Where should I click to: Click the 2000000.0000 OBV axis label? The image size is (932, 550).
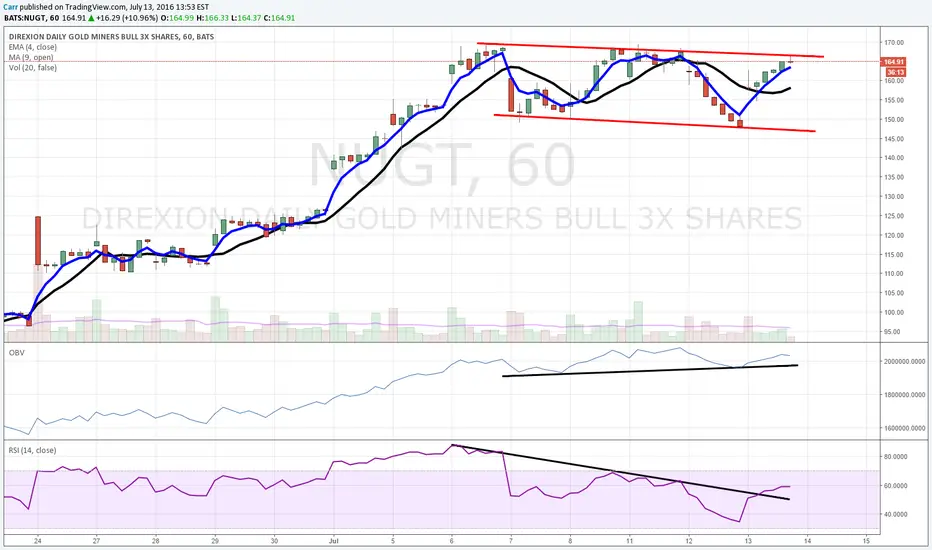[905, 362]
